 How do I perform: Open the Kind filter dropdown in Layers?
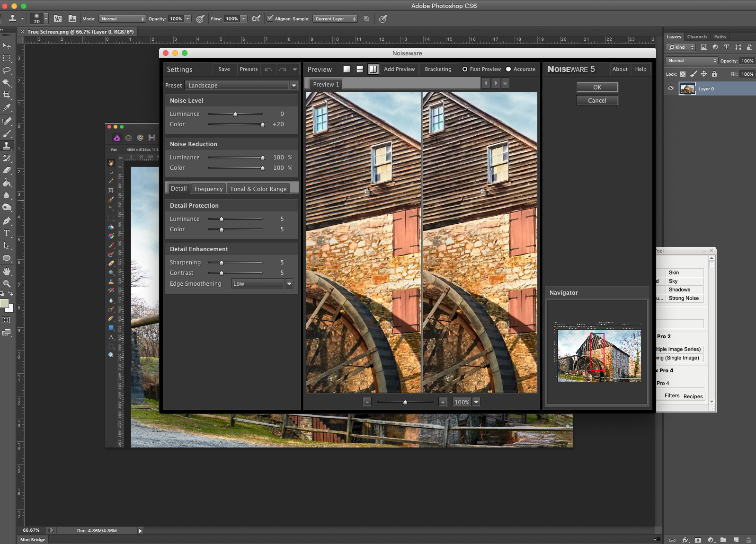pyautogui.click(x=681, y=47)
